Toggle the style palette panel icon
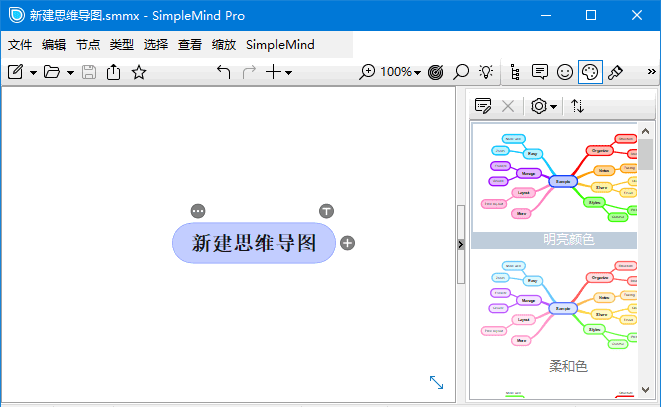 [590, 72]
